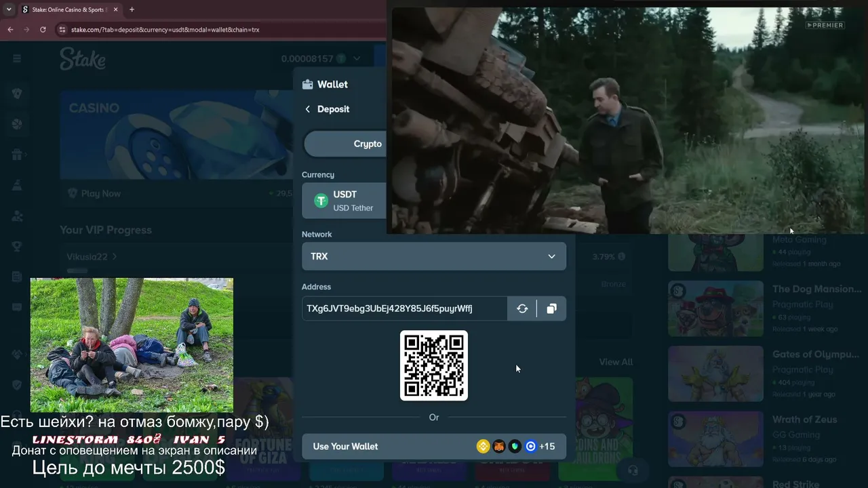The width and height of the screenshot is (868, 488).
Task: Select the Crypto deposit tab
Action: (345, 144)
